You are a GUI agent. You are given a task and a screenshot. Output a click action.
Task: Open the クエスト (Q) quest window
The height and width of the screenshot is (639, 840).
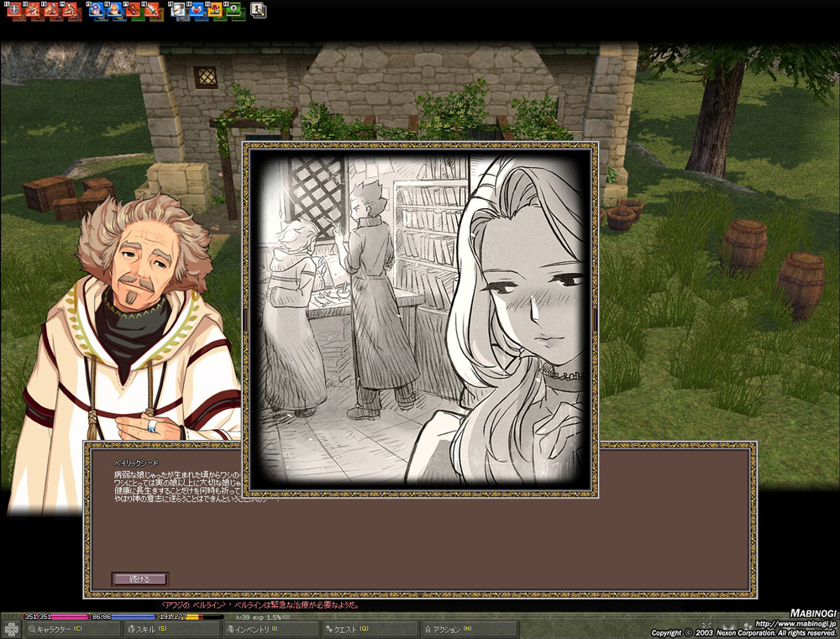(x=370, y=630)
